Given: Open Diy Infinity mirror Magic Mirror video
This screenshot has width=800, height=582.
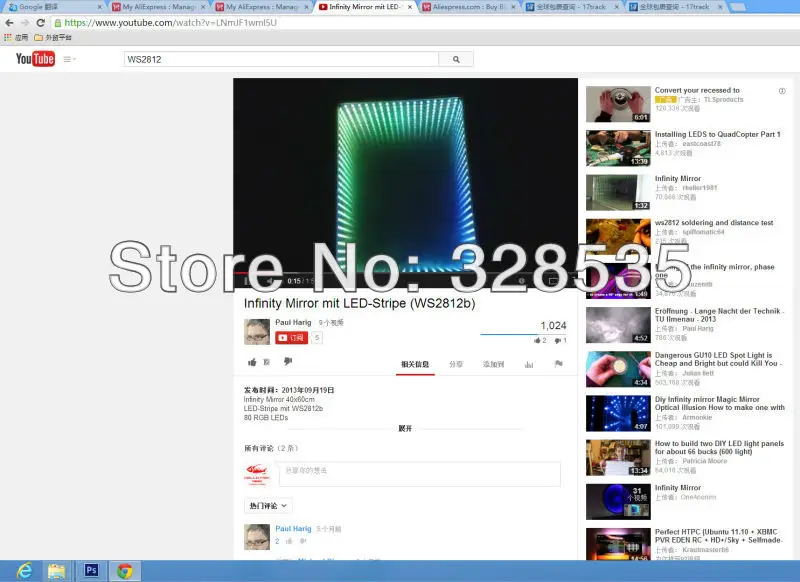Looking at the screenshot, I should tap(719, 403).
